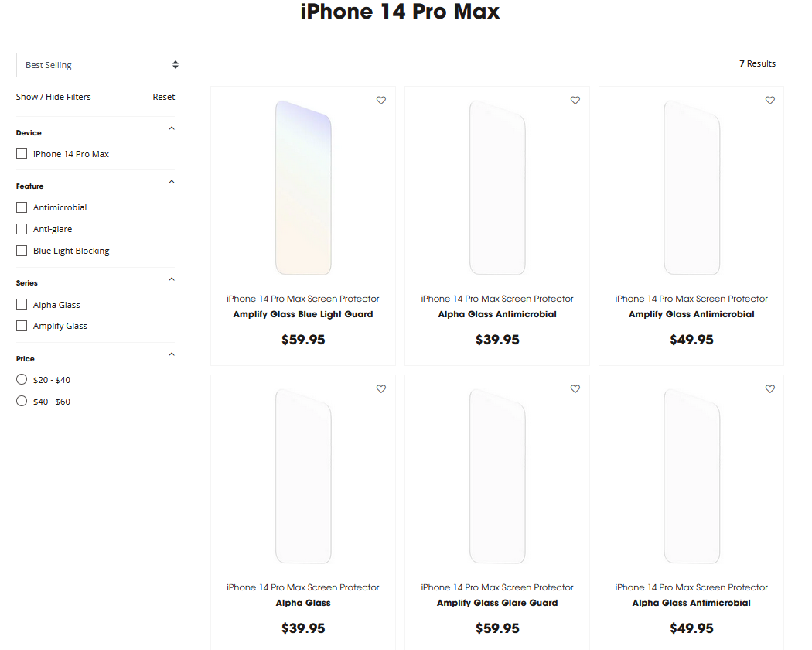812x650 pixels.
Task: Favorite the Alpha Glass screen protector
Action: (380, 389)
